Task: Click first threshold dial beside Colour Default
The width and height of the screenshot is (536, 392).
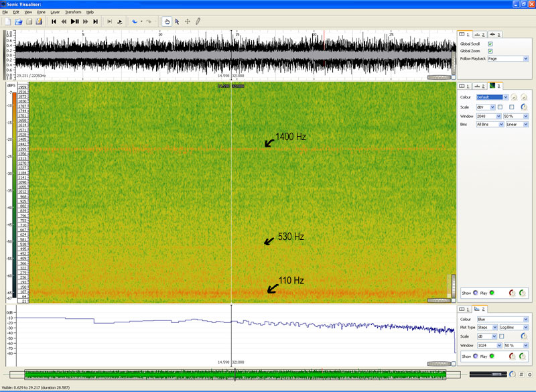Action: 514,97
